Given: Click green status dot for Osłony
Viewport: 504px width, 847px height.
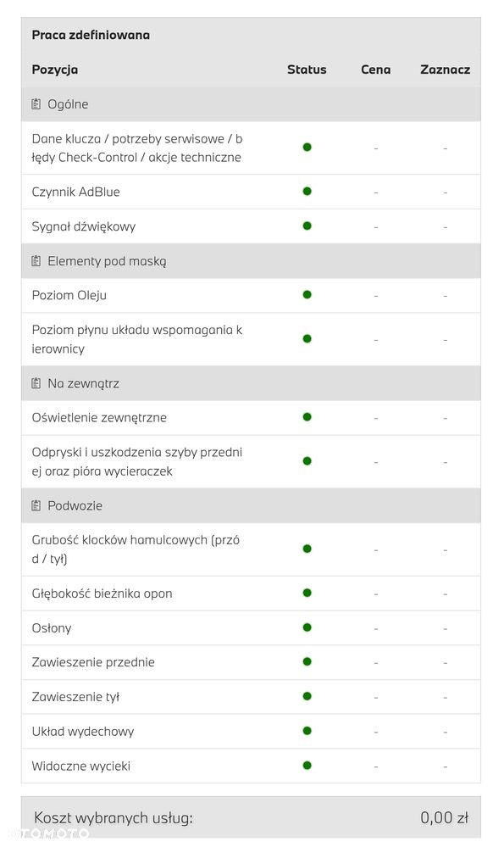Looking at the screenshot, I should point(307,627).
